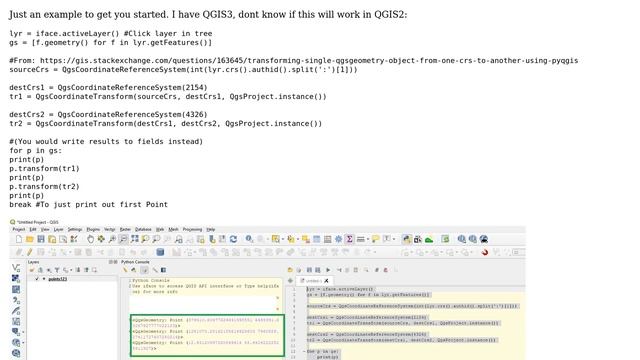The width and height of the screenshot is (640, 360).
Task: Click the Statistical Summary sigma icon
Action: pos(349,239)
